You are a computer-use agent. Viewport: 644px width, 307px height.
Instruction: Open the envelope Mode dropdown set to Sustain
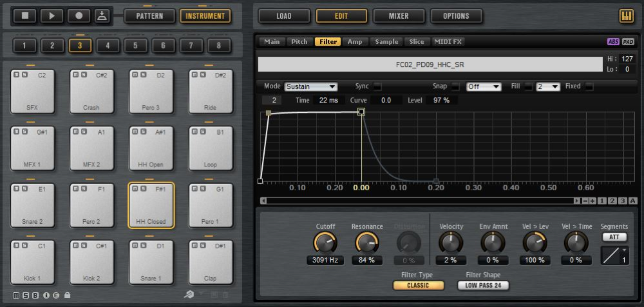(x=311, y=86)
